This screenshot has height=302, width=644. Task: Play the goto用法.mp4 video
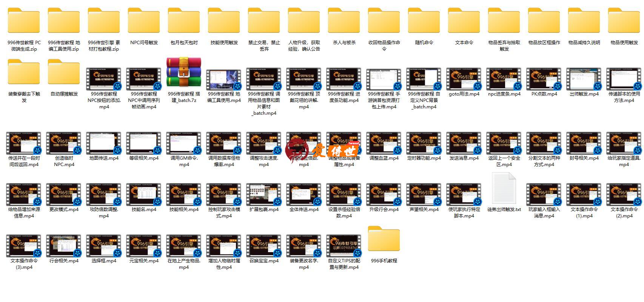[x=464, y=79]
